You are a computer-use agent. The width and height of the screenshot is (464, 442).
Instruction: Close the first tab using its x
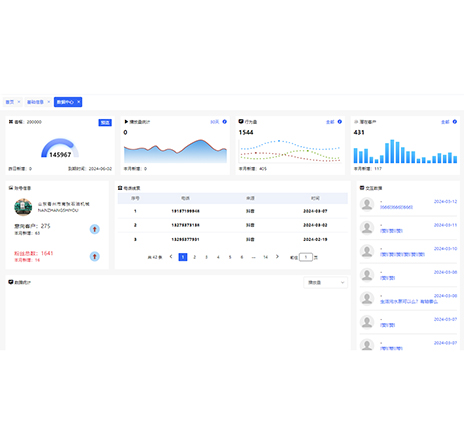[19, 102]
